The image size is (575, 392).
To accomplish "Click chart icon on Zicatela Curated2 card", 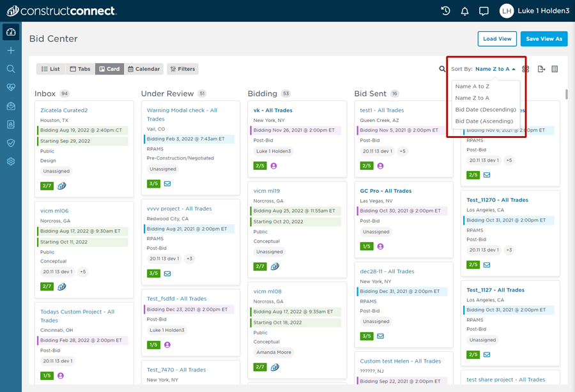I will [x=62, y=186].
